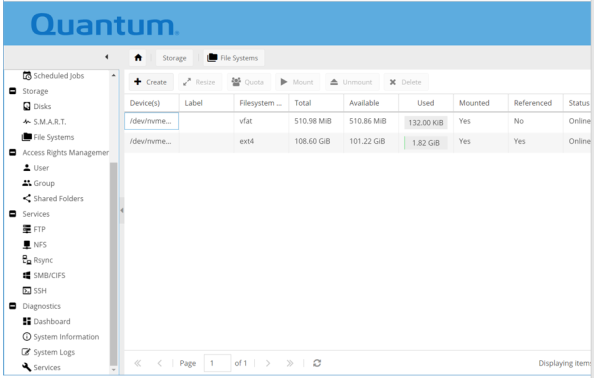The width and height of the screenshot is (594, 378).
Task: Click the 108.60 GiB total cell
Action: 316,141
